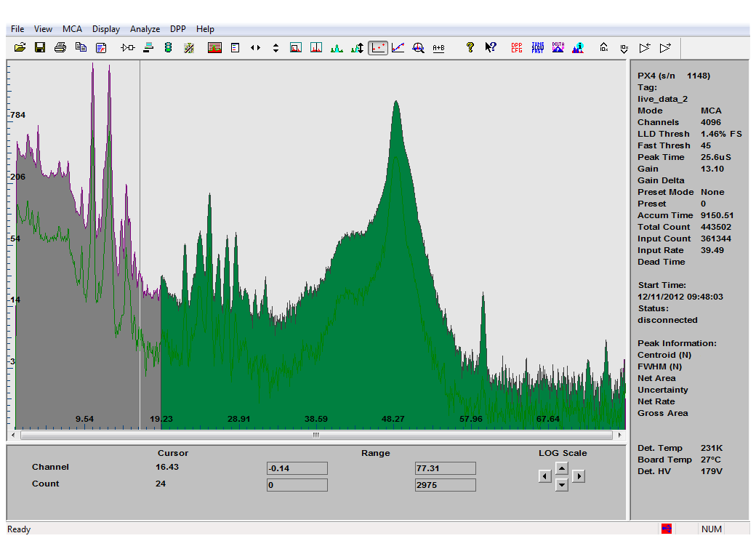
Task: Click the magnifier peak search icon
Action: [419, 48]
